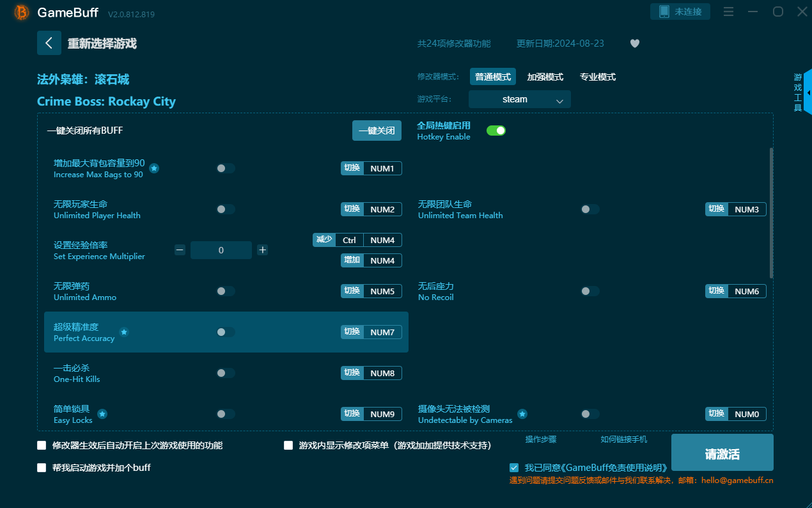
Task: Open the steam platform dropdown
Action: pos(520,99)
